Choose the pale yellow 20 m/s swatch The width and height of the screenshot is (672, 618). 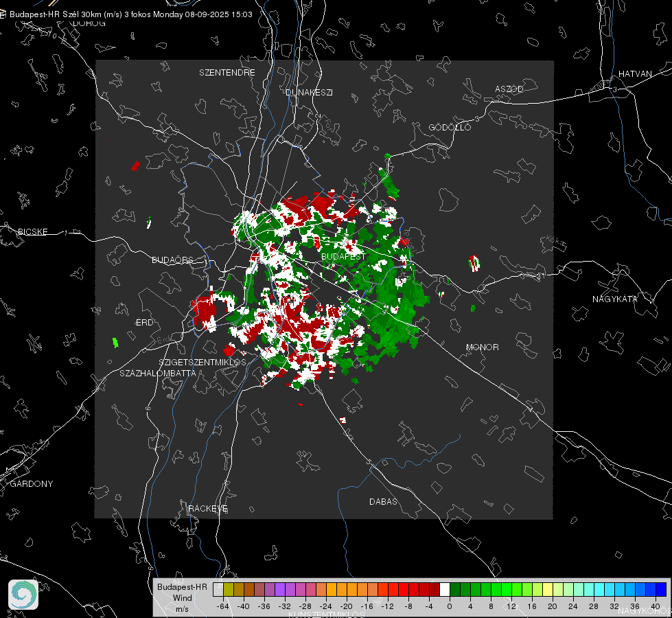point(548,589)
